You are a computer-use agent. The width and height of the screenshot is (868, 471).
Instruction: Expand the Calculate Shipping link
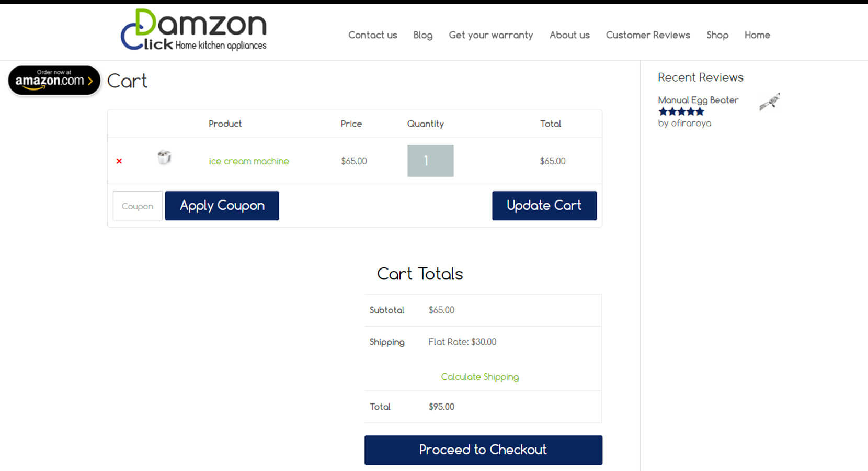[480, 377]
